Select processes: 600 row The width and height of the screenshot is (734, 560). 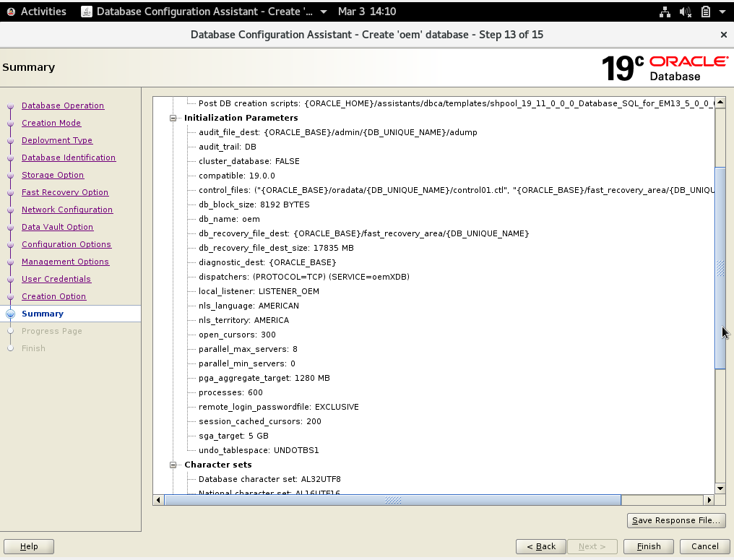pyautogui.click(x=230, y=393)
